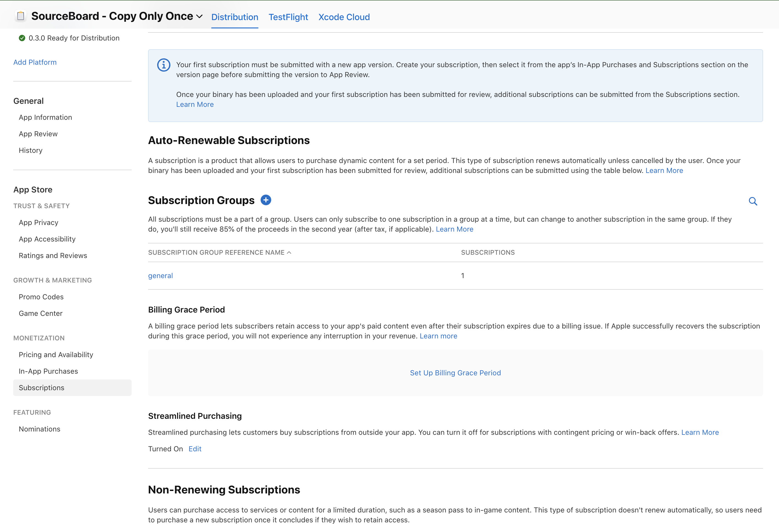Edit the Streamlined Purchasing setting
Screen dimensions: 779x532
pos(195,449)
